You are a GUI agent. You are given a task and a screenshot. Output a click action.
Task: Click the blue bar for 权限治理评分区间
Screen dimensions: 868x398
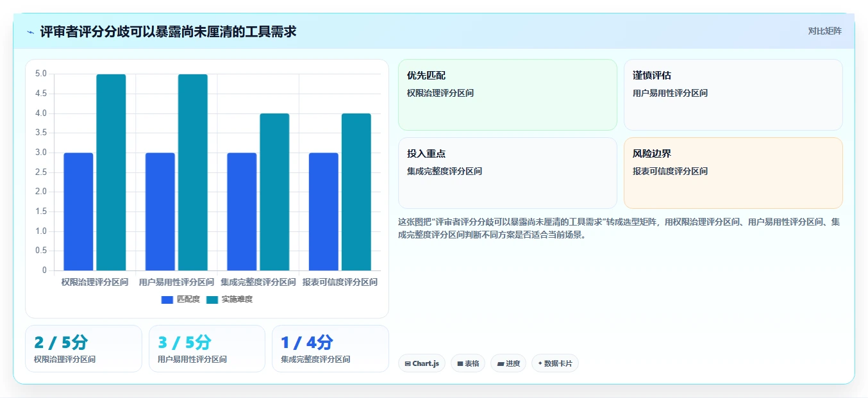click(x=78, y=211)
